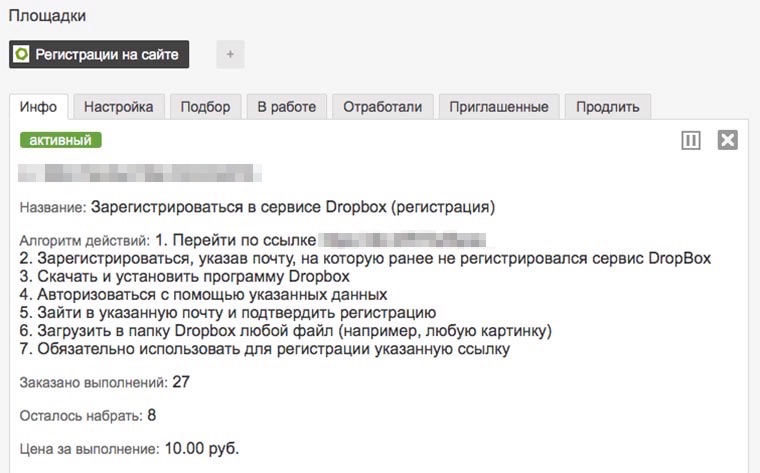Click the price value 10.00 руб.
This screenshot has width=760, height=473.
pos(202,449)
